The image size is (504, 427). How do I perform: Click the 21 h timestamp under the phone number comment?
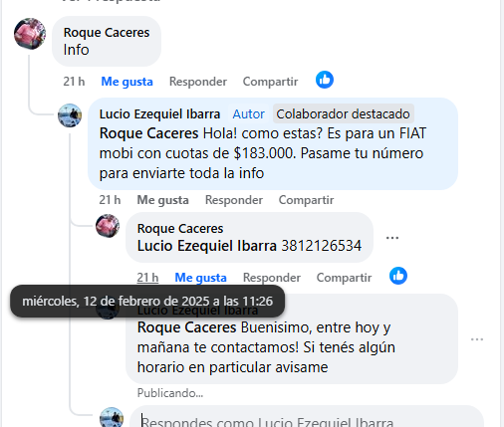click(x=147, y=278)
